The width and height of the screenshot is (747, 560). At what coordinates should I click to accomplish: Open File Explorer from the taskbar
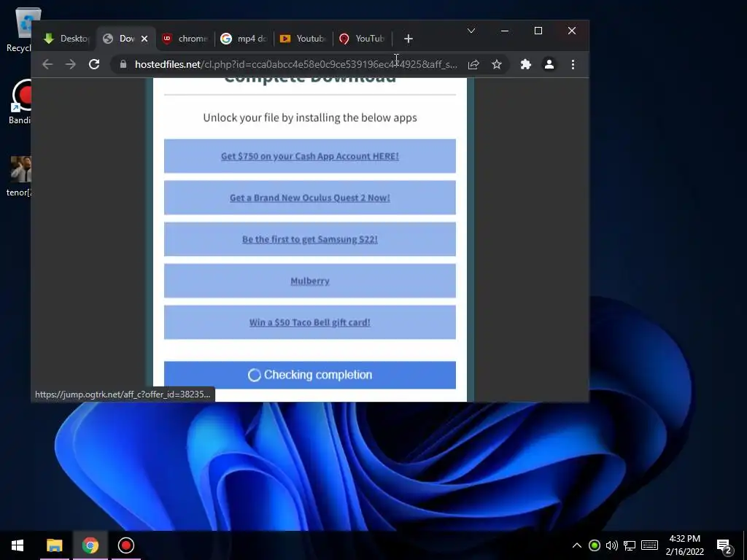click(x=54, y=545)
